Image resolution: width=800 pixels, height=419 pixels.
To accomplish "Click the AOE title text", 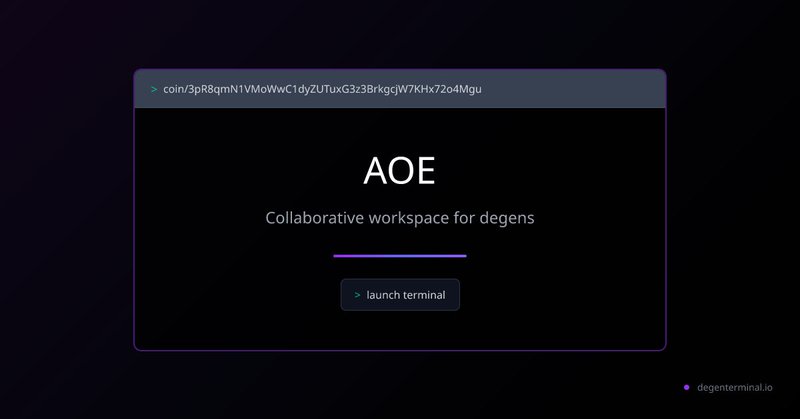I will (x=399, y=170).
